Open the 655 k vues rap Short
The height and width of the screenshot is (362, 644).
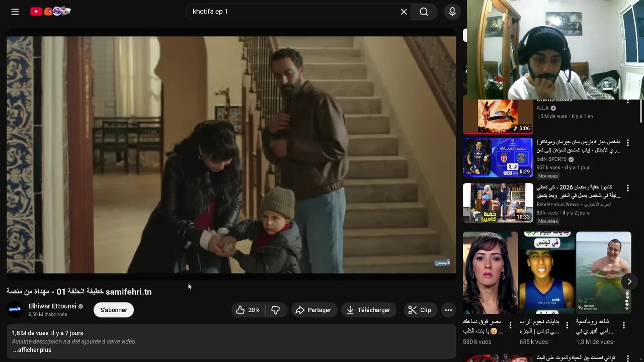tap(546, 273)
